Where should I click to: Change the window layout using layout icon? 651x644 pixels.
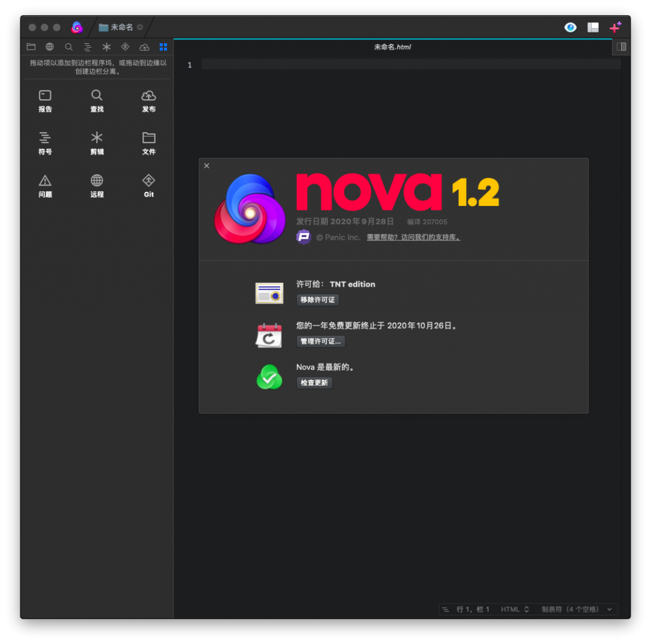(x=593, y=27)
